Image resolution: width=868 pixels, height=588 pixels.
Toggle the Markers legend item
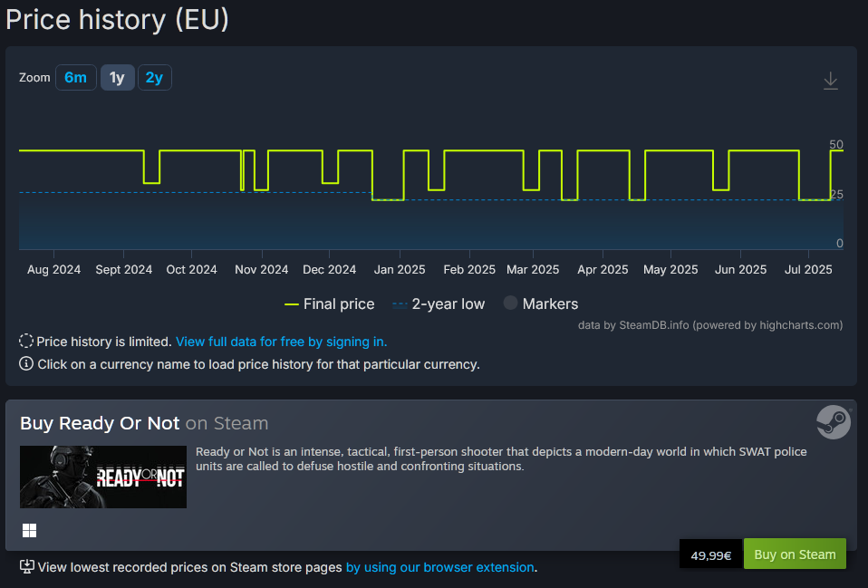coord(541,304)
